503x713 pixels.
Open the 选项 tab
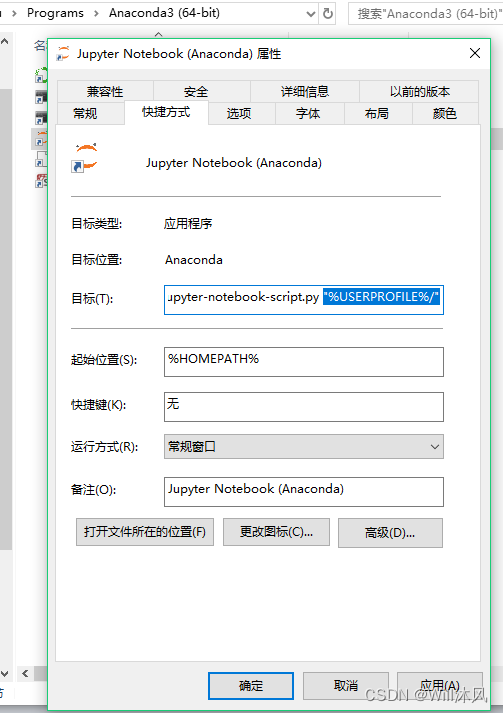241,113
